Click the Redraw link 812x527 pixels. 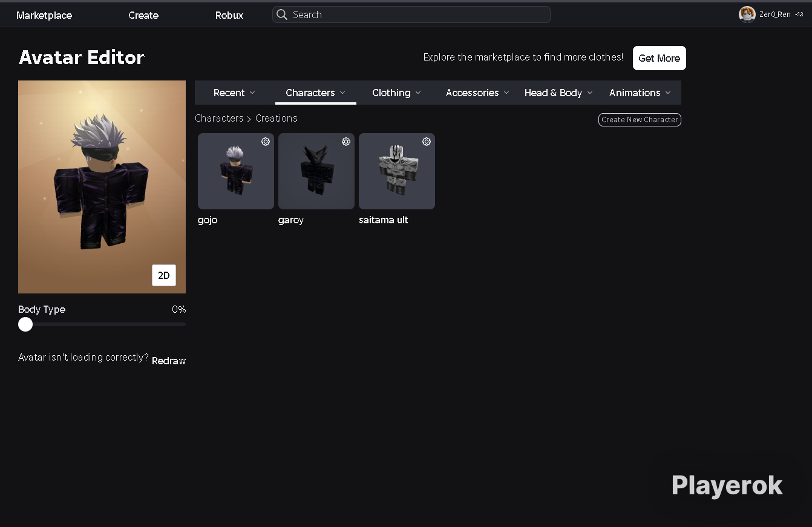tap(169, 361)
